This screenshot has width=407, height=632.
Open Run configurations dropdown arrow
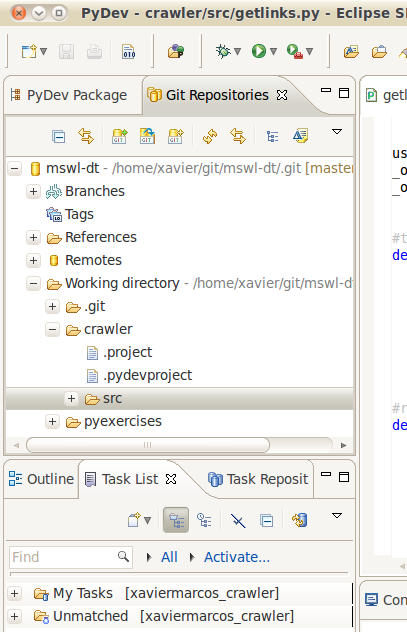pos(273,52)
